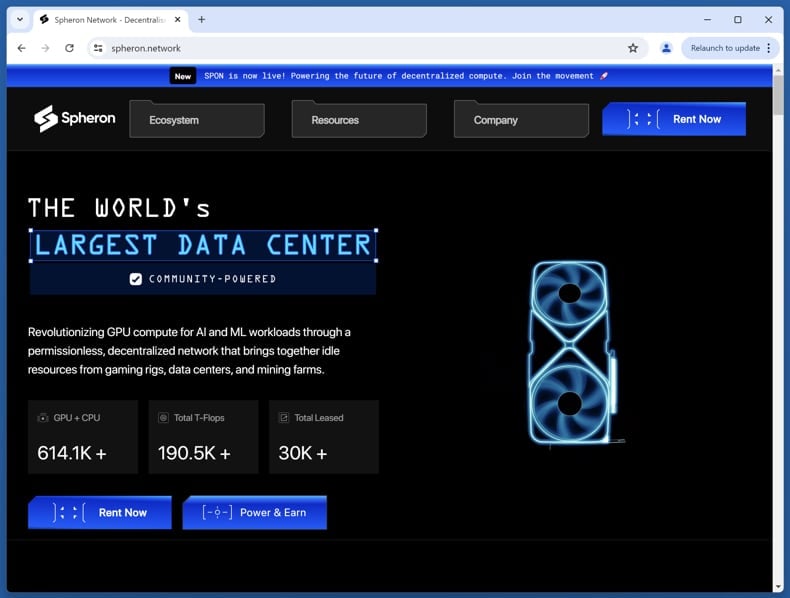Click the 190.5K + value

[194, 453]
